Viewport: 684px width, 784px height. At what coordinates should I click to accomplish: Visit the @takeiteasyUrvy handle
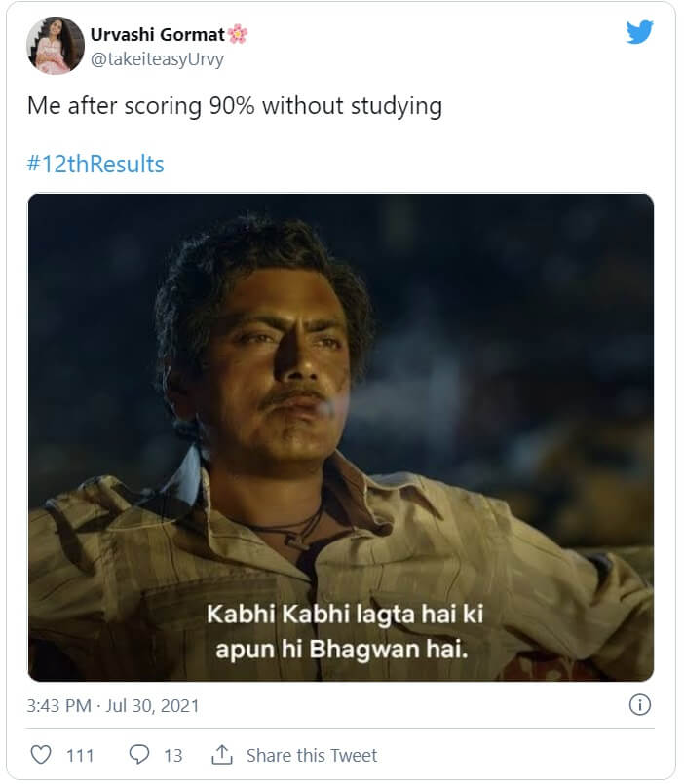tap(157, 58)
